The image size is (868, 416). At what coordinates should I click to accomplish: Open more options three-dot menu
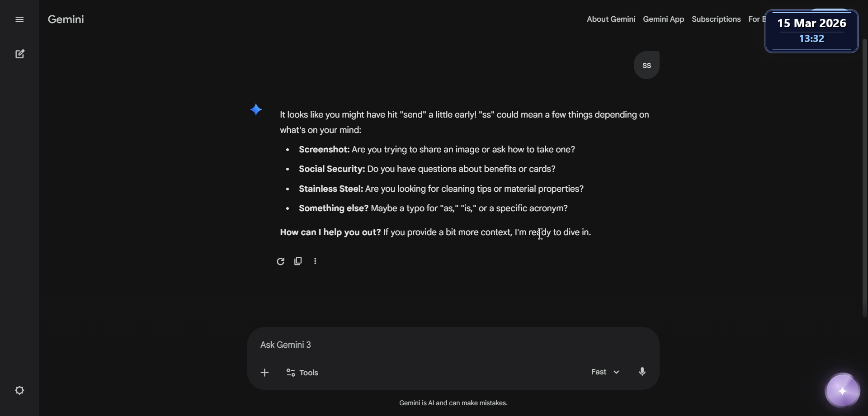pos(315,261)
